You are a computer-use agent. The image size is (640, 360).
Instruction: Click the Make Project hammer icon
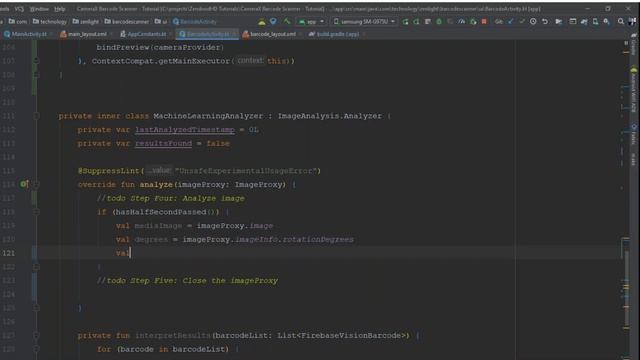point(287,21)
